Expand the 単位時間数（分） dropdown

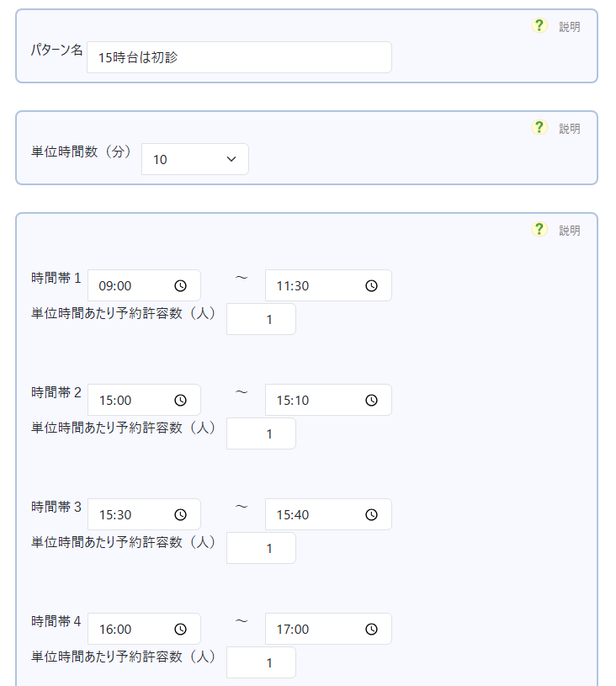click(x=195, y=158)
